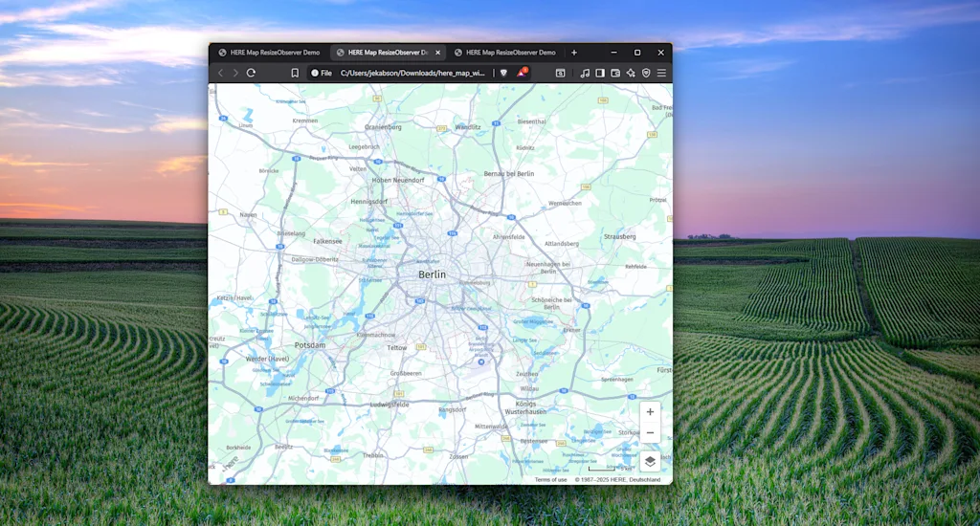Click the Ludwigsfelde label on map

point(390,405)
